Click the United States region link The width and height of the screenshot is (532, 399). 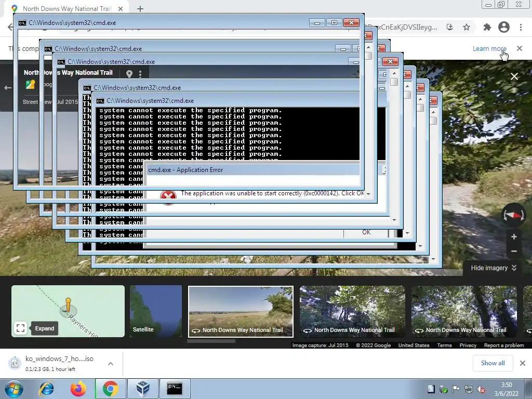coord(414,345)
